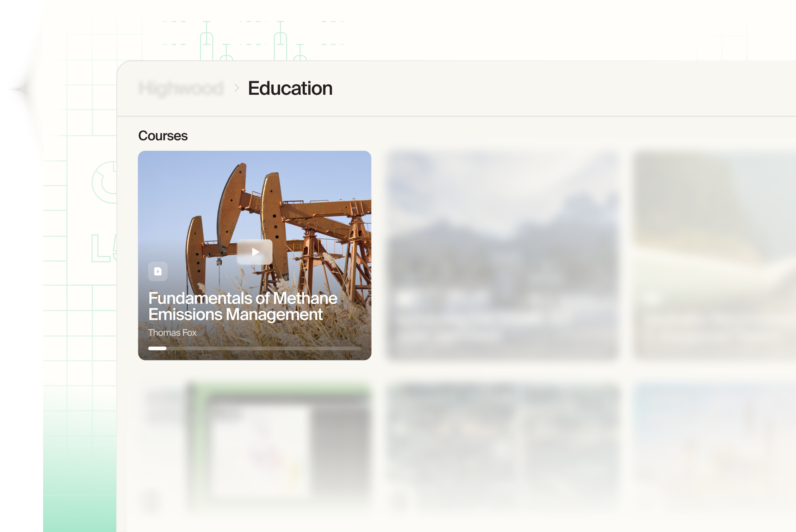This screenshot has height=532, width=796.
Task: Click the download resource icon on the course card
Action: coord(158,272)
